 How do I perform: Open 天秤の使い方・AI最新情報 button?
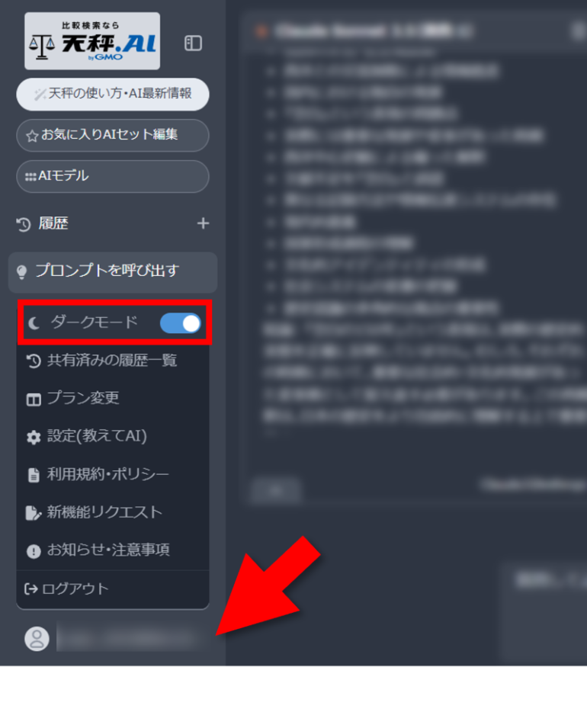coord(113,95)
